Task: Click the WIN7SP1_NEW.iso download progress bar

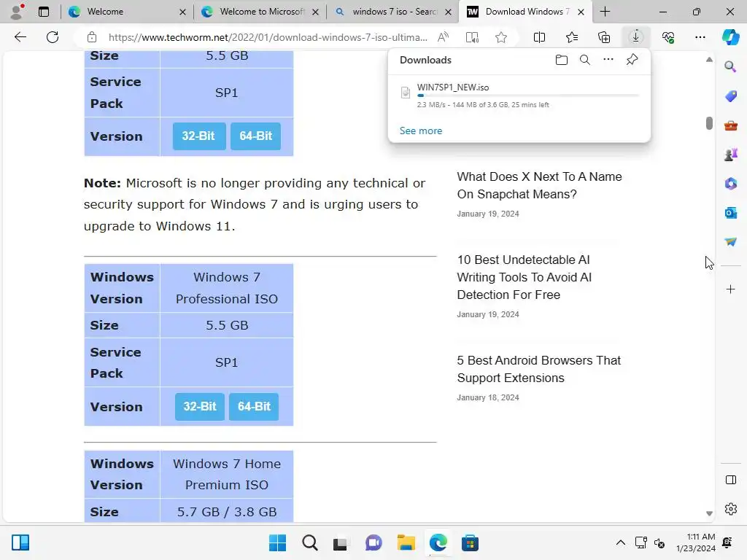Action: 528,96
